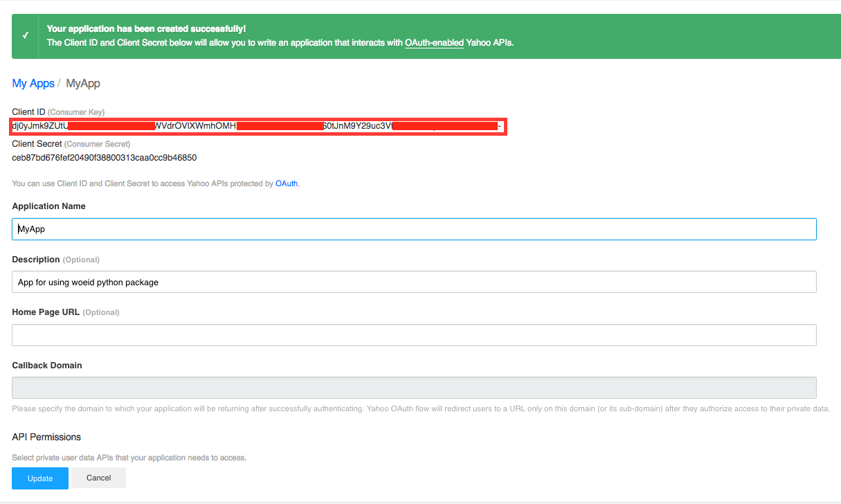Select the Client ID key value
The image size is (841, 504).
[x=257, y=126]
